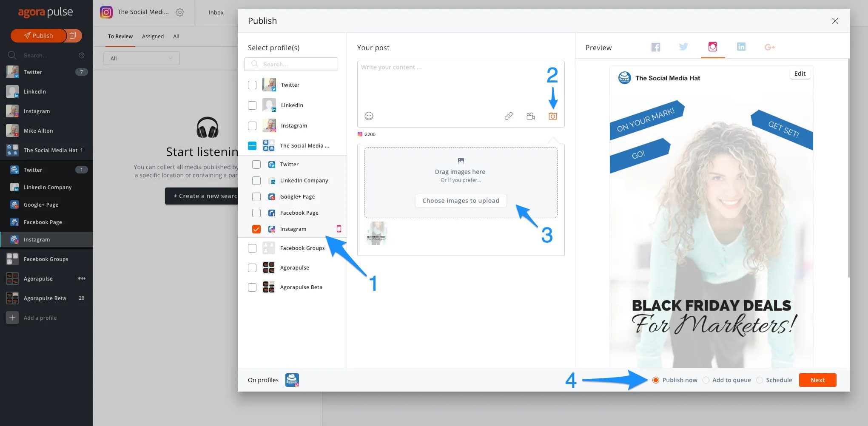Check the LinkedIn Company checkbox
The width and height of the screenshot is (868, 426).
(256, 181)
